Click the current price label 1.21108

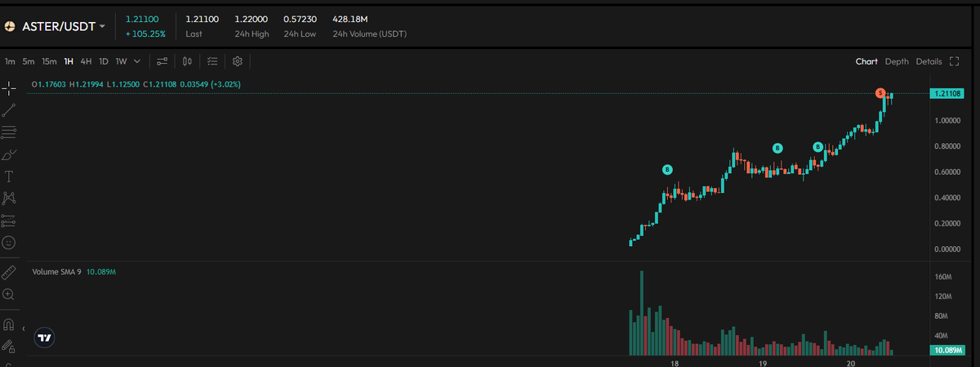click(945, 94)
